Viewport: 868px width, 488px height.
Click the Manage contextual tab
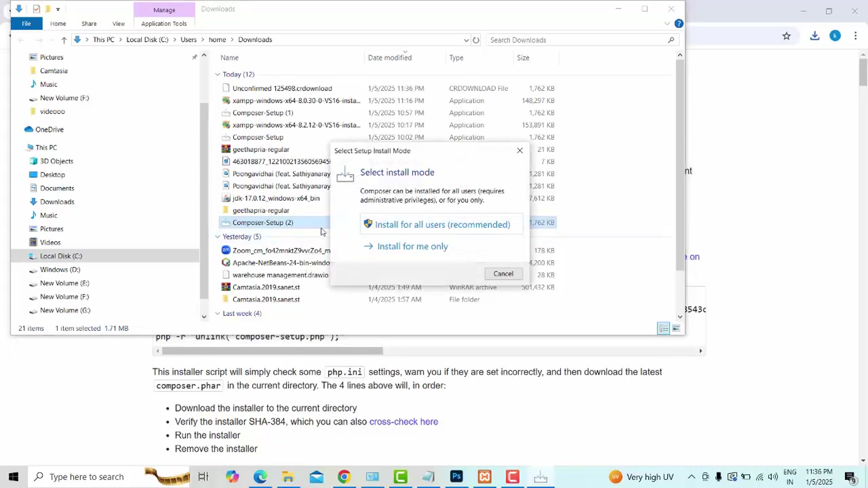(164, 9)
